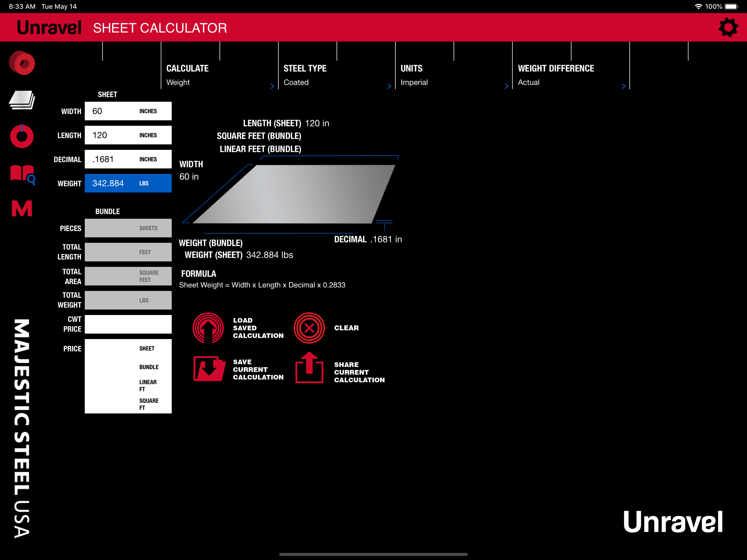Click the 'WEIGHT (BUNDLE)' label

pos(211,243)
